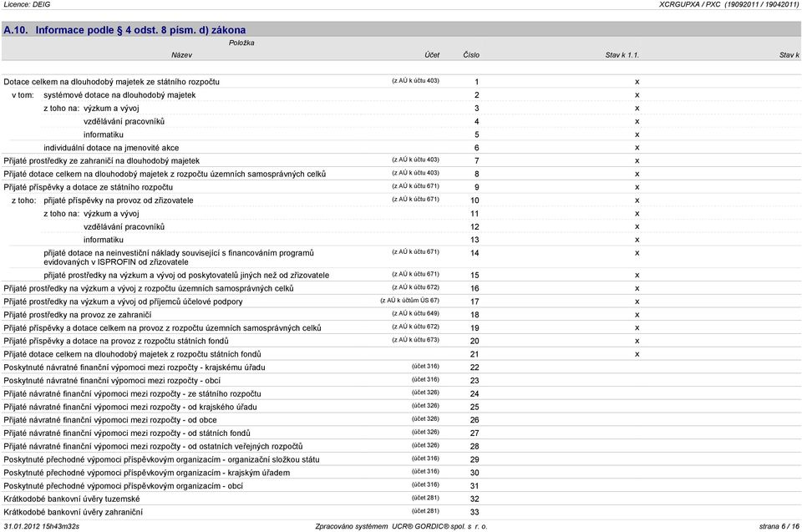802x532 pixels.
Task: Click 'přijaté dotace na neinvestiční náklady' ISPROFIN row
Action: tap(179, 258)
